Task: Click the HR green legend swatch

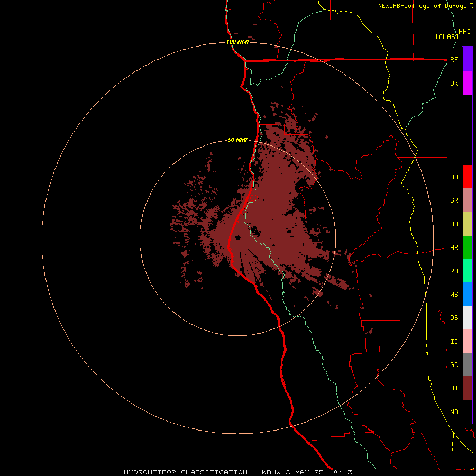Action: coord(467,248)
